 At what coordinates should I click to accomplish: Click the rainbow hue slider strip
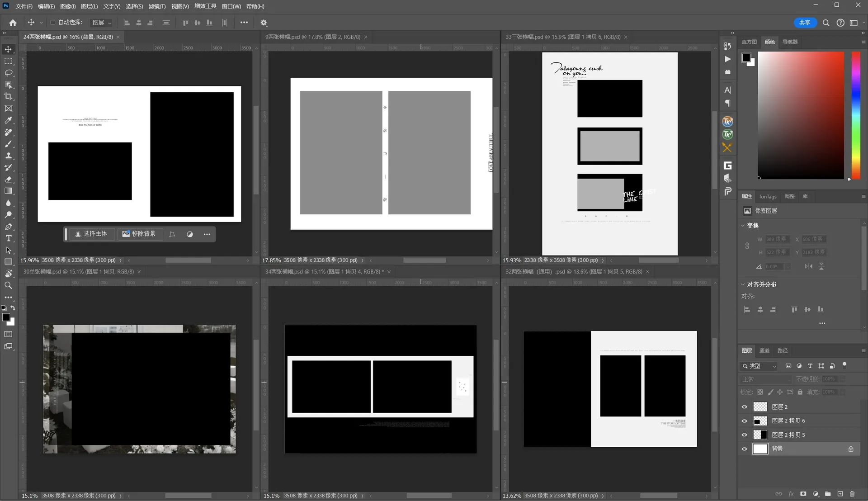point(856,115)
